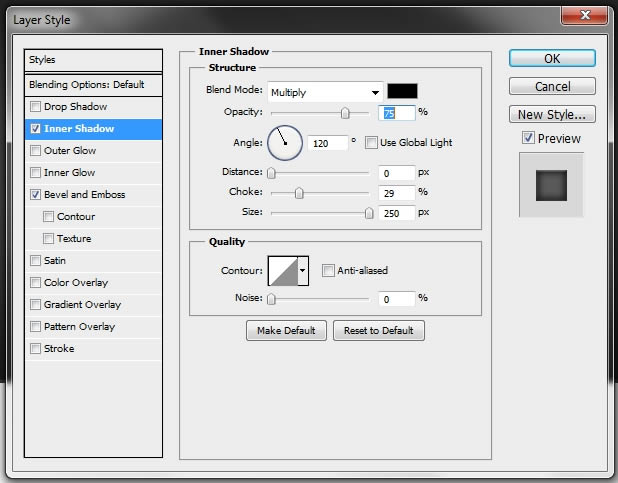Check Use Global Light
Screen dimensions: 618x483
click(371, 143)
